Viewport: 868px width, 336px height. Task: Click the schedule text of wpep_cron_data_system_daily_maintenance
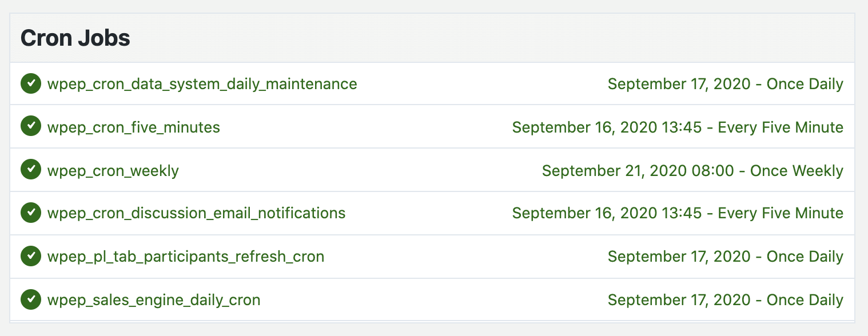point(725,84)
